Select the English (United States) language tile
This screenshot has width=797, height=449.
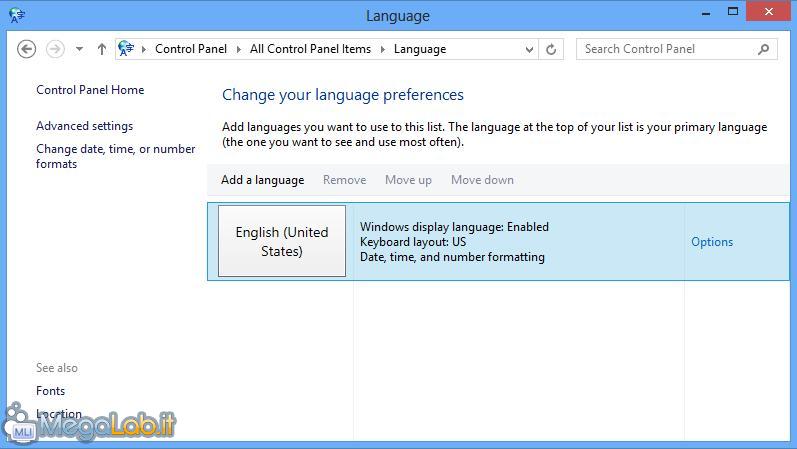pos(282,241)
